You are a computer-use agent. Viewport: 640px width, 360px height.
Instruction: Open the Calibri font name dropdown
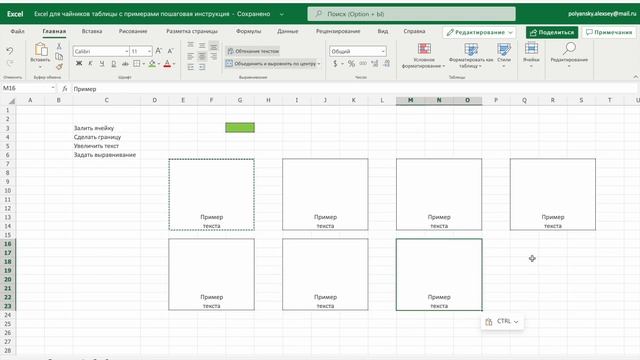click(x=127, y=51)
